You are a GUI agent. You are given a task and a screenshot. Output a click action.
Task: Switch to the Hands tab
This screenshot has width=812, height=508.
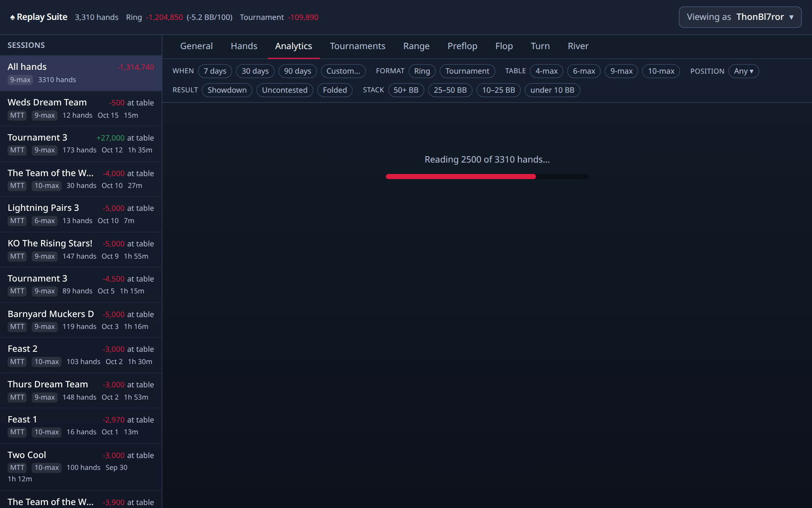point(244,46)
